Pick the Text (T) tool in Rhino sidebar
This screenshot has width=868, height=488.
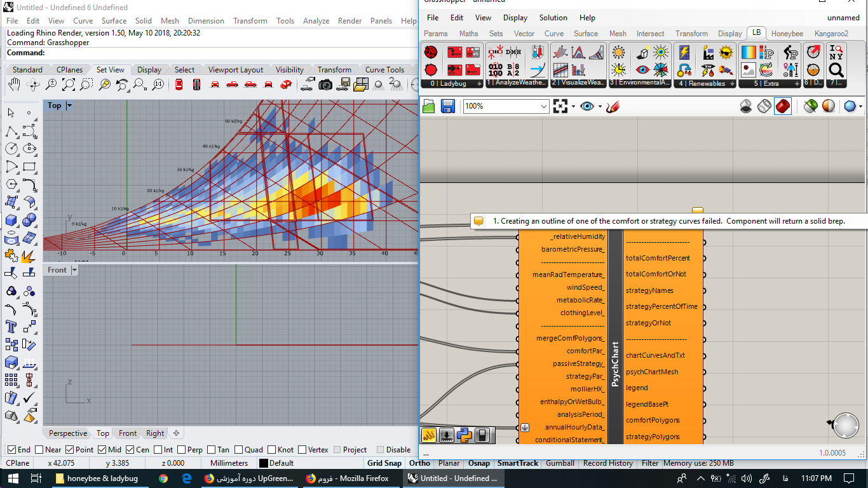click(11, 327)
